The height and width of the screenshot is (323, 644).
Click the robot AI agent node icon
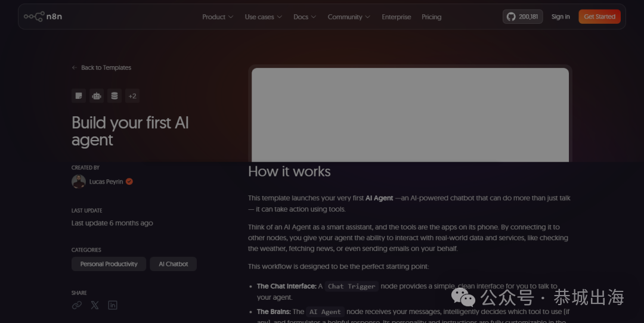97,95
